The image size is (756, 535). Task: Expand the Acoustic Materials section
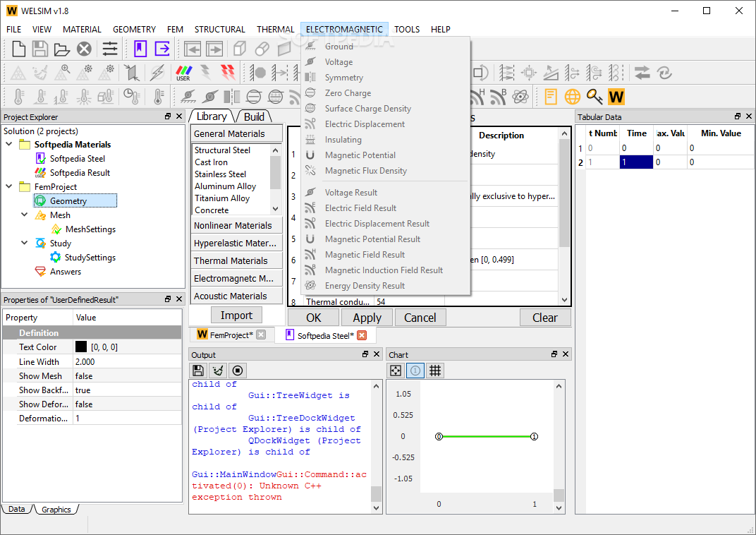pos(237,296)
